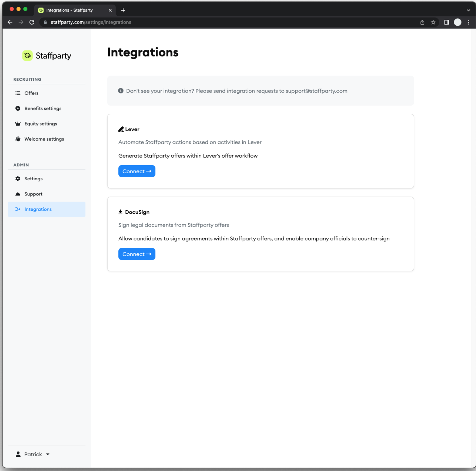This screenshot has width=476, height=471.
Task: Click the info icon in the banner
Action: tap(120, 91)
